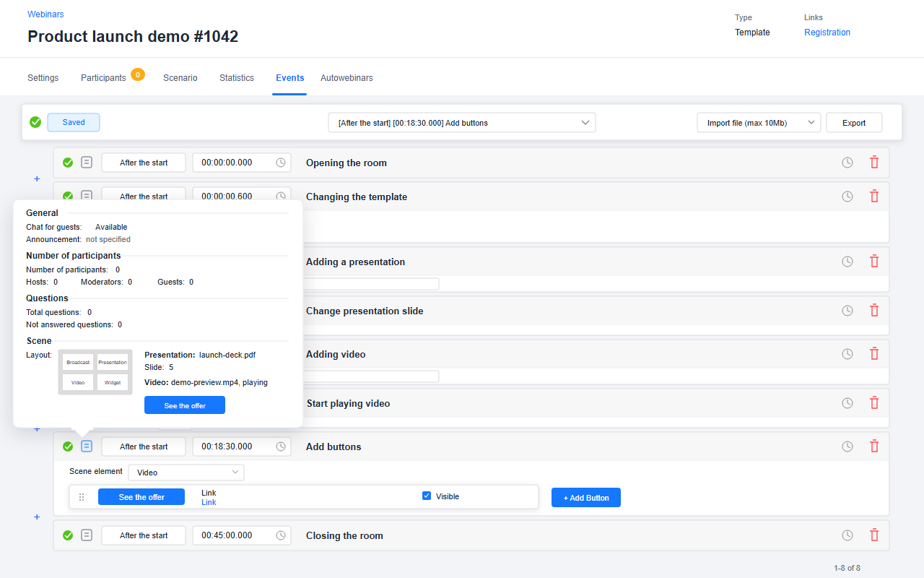924x578 pixels.
Task: Click blue Link URL under Link label
Action: tap(209, 502)
